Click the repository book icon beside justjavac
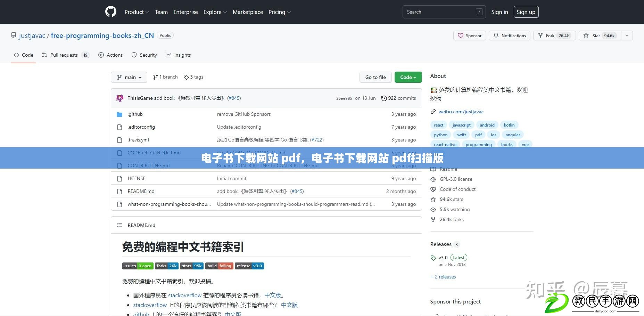Screen dimensions: 644x316 coord(14,35)
